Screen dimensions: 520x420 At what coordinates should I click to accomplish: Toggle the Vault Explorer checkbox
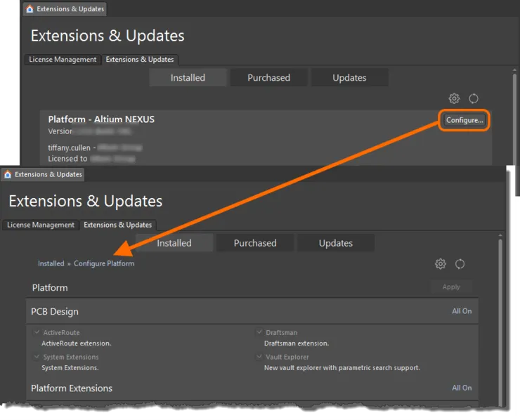pos(259,357)
